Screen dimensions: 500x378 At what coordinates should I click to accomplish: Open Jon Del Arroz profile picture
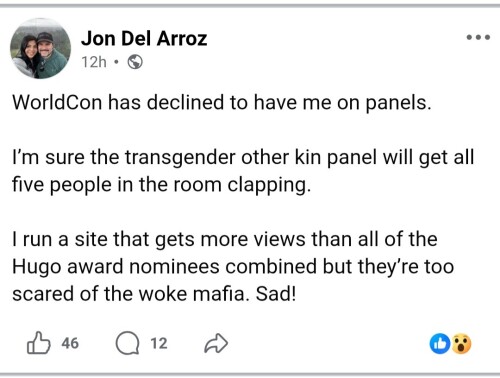[40, 48]
